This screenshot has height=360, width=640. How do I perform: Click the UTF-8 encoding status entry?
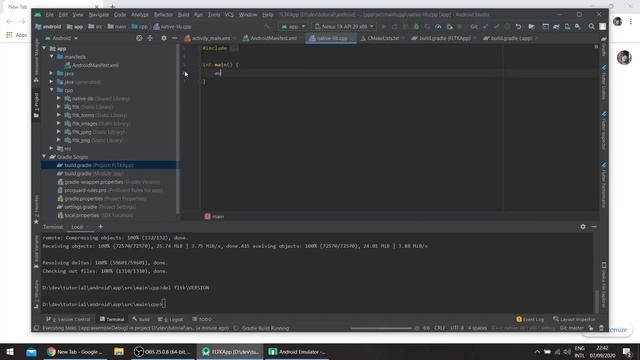coord(456,328)
